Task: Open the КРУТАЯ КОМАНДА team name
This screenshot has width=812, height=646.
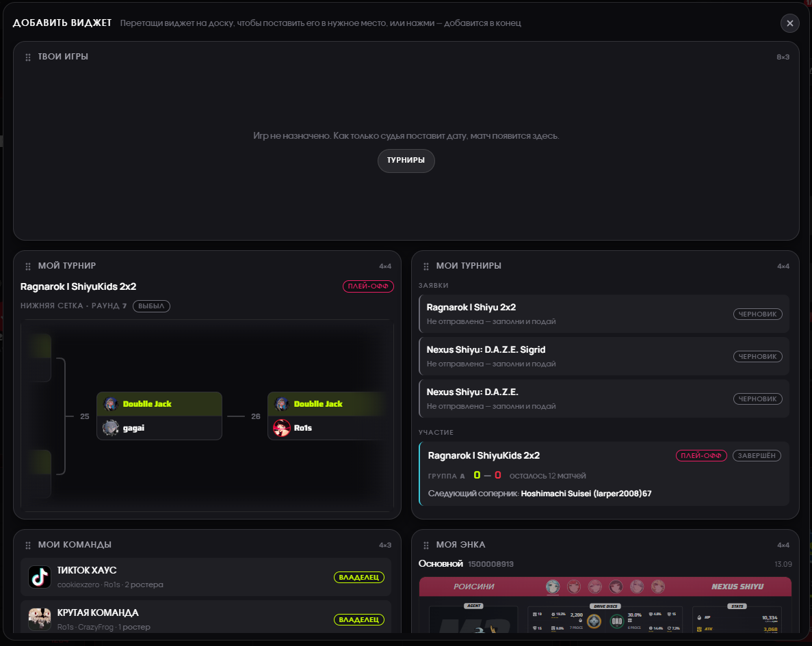Action: [98, 613]
